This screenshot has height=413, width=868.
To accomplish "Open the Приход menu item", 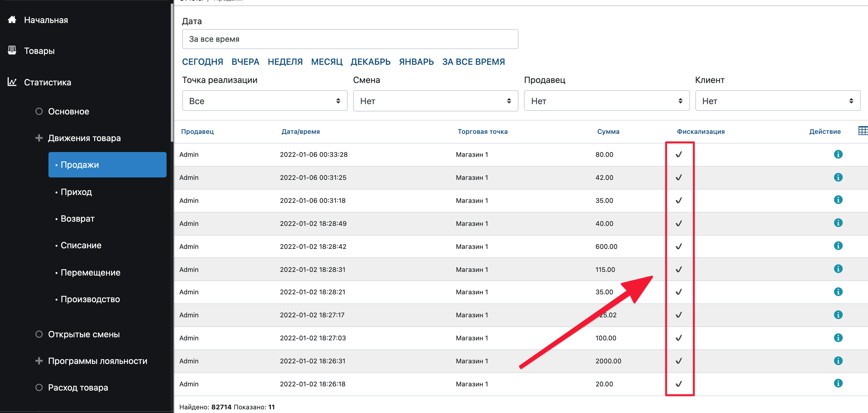I will [76, 192].
